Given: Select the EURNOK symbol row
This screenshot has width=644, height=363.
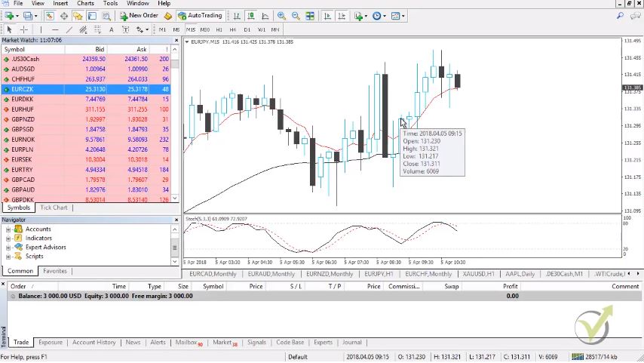Looking at the screenshot, I should click(x=23, y=140).
